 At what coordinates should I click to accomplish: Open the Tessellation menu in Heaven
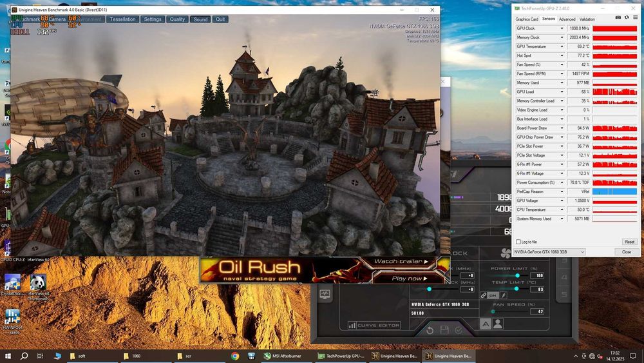click(122, 19)
